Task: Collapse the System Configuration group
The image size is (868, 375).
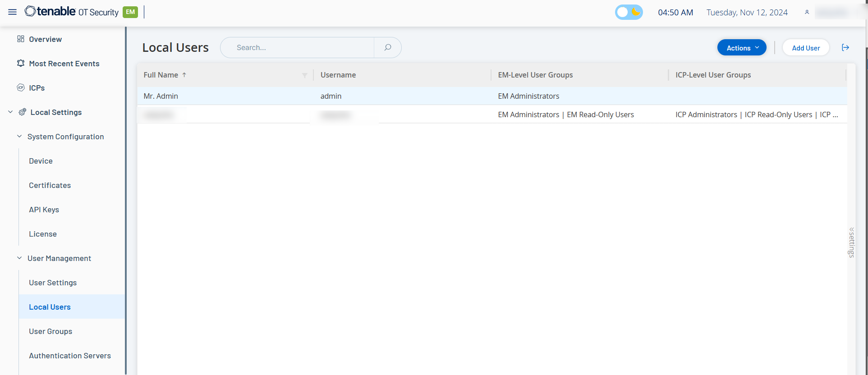Action: click(x=19, y=137)
